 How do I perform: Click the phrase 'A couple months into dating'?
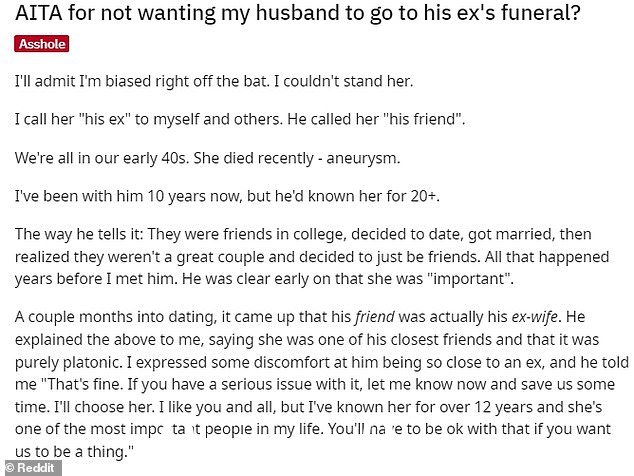[116, 317]
